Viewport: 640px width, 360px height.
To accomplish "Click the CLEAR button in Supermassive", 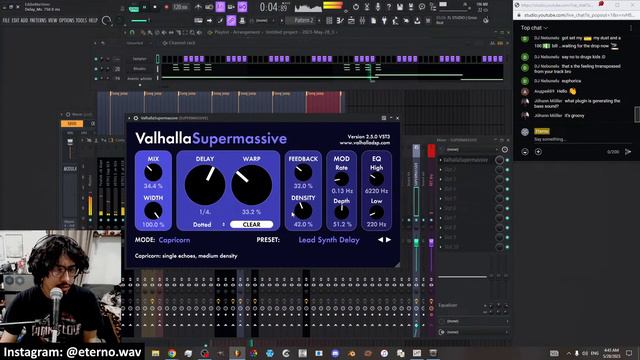I will 251,224.
